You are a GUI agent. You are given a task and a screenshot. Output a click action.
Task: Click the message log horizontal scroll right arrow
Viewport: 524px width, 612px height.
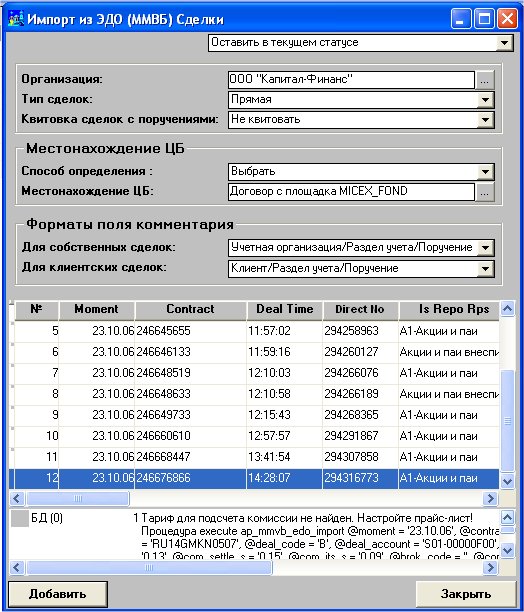tap(490, 568)
